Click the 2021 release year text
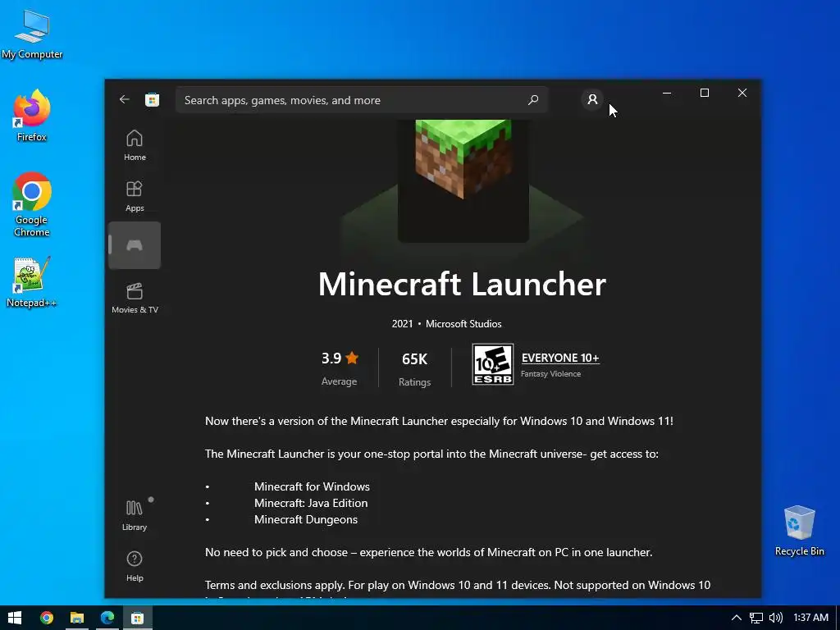Screen dimensions: 840x630 [402, 323]
